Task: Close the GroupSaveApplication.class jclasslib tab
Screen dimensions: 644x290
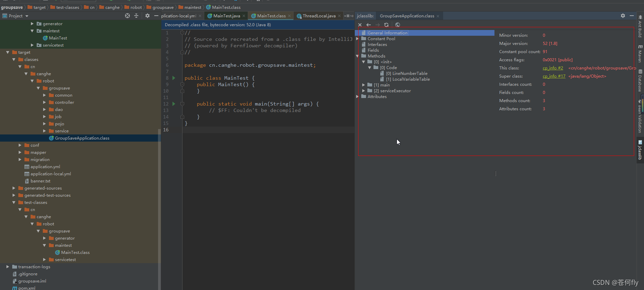Action: tap(438, 16)
